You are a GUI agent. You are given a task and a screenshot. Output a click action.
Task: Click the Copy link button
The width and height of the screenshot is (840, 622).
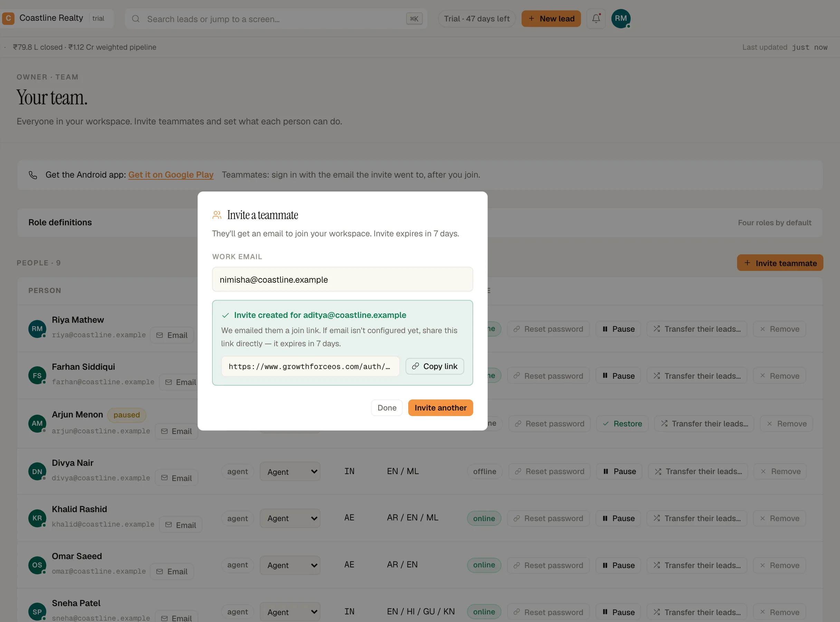pyautogui.click(x=435, y=366)
